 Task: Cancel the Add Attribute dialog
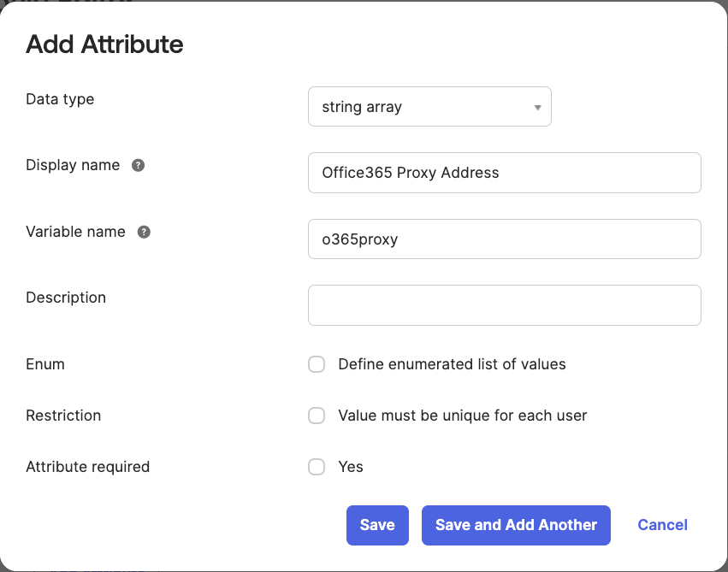(662, 525)
